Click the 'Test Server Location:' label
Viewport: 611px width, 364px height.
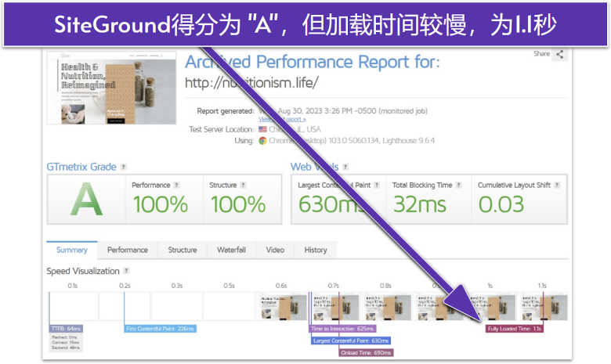222,129
